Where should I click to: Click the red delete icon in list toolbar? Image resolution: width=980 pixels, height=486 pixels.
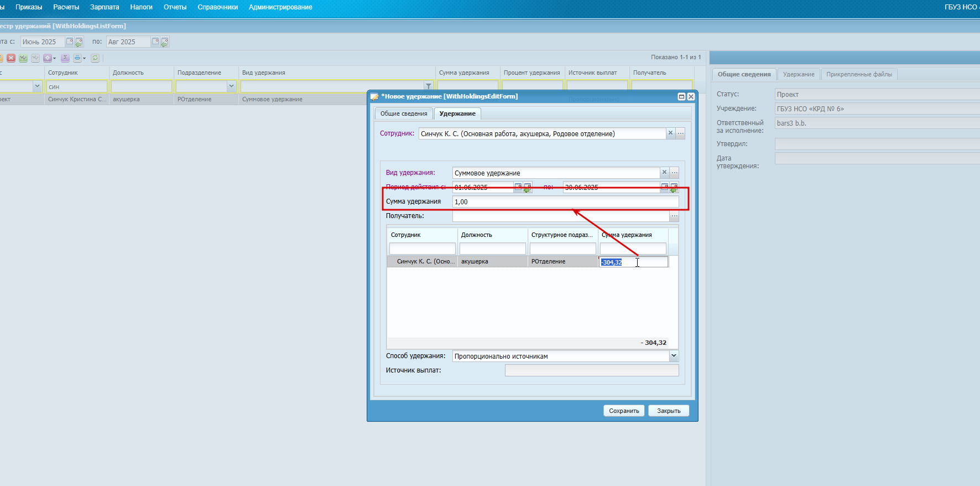[11, 58]
